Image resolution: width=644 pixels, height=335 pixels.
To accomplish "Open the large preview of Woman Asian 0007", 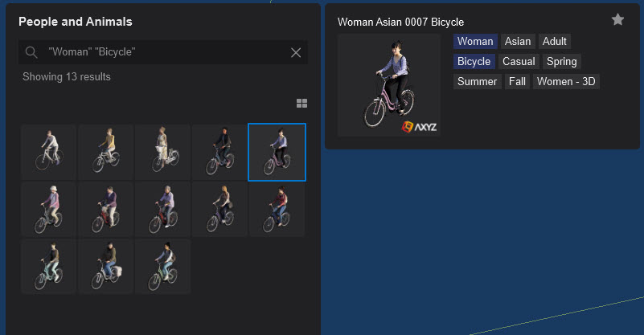I will (389, 85).
